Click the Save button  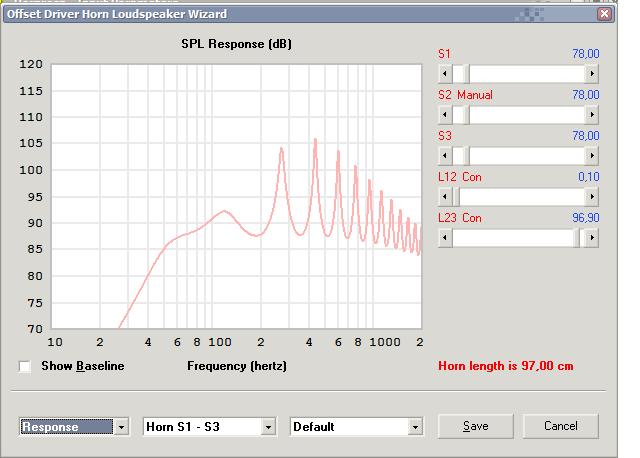(x=476, y=426)
